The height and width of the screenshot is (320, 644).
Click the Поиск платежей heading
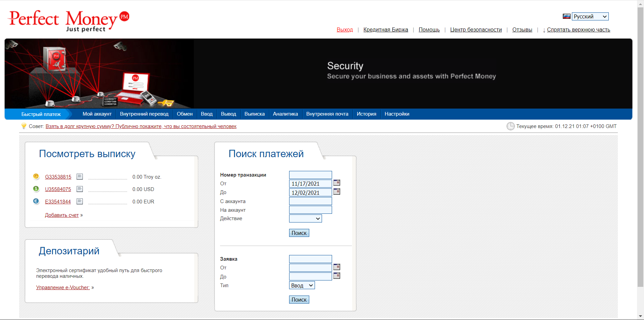(x=266, y=154)
